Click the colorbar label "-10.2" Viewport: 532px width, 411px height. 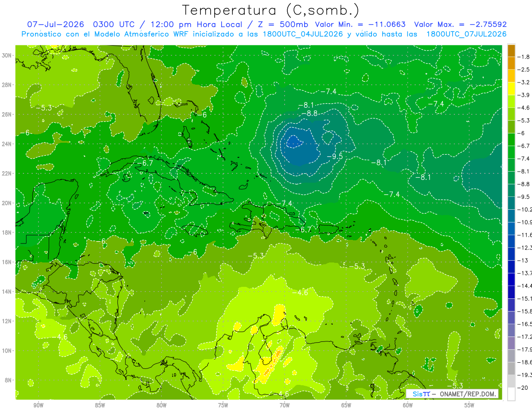524,209
